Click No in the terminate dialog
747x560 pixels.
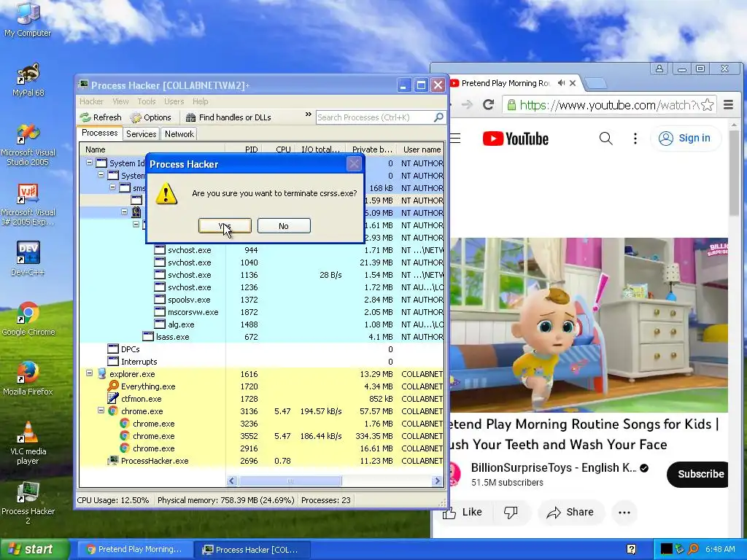(x=284, y=226)
